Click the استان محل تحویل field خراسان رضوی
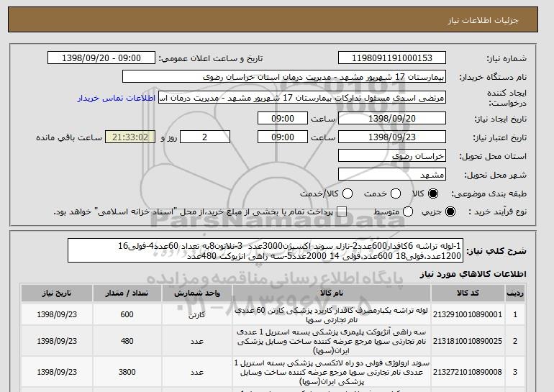554x392 pixels. coord(392,156)
